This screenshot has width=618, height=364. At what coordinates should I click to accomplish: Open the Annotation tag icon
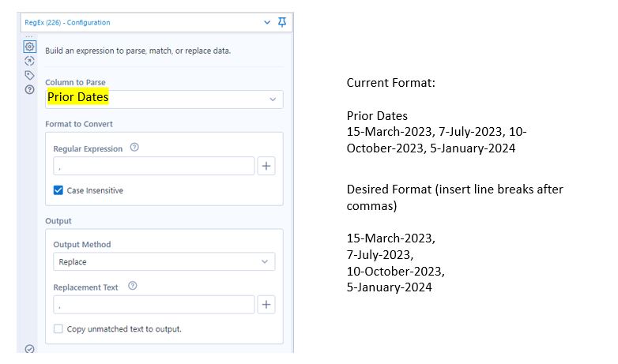pos(30,75)
